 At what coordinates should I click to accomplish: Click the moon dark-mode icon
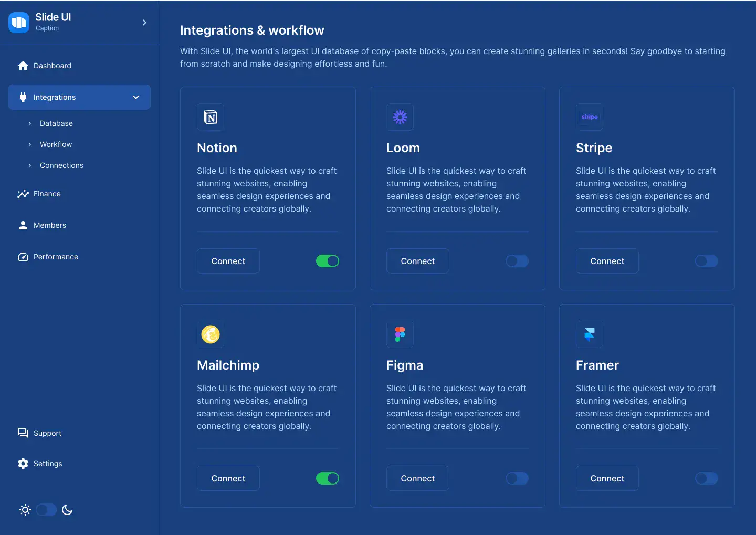coord(67,510)
